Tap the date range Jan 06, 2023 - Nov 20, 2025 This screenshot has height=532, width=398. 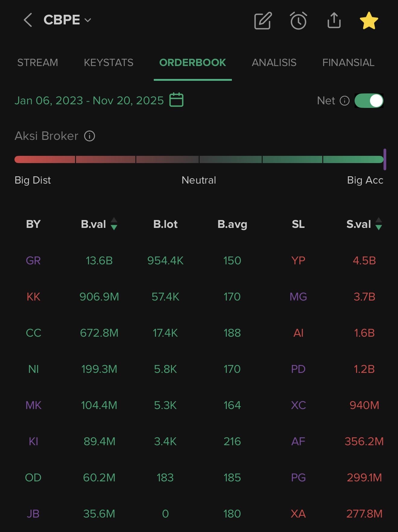coord(89,100)
